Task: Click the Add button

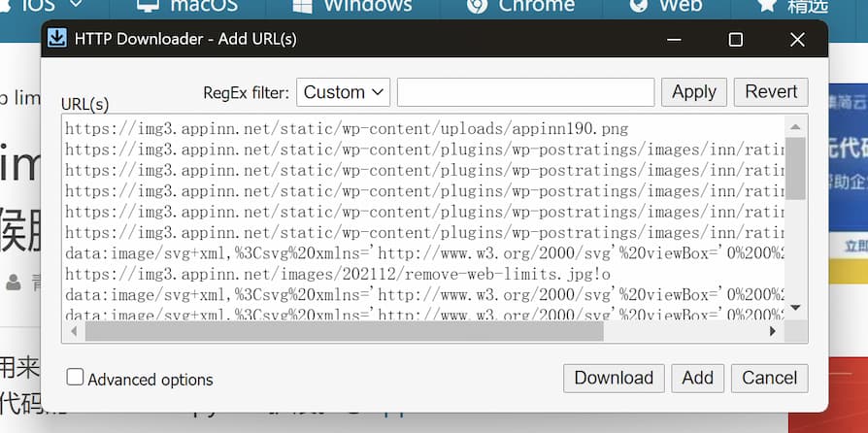Action: (x=697, y=378)
